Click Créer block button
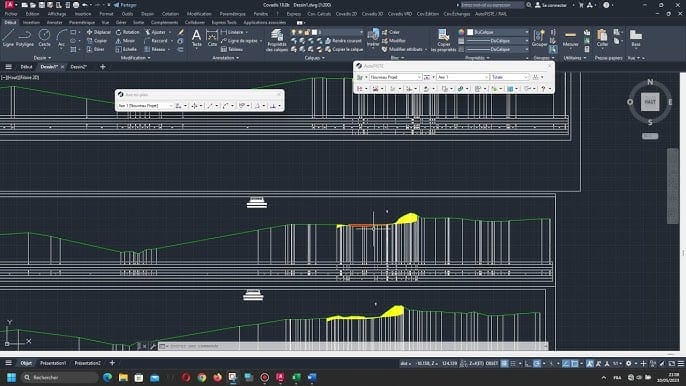The height and width of the screenshot is (386, 686). click(391, 32)
